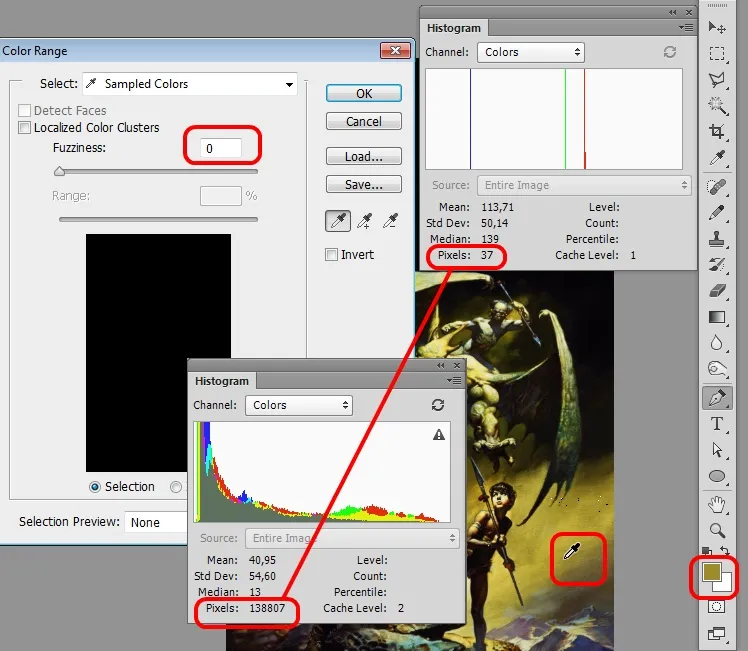Select the Eyedropper tool in the toolbar
The height and width of the screenshot is (651, 748).
tap(717, 157)
